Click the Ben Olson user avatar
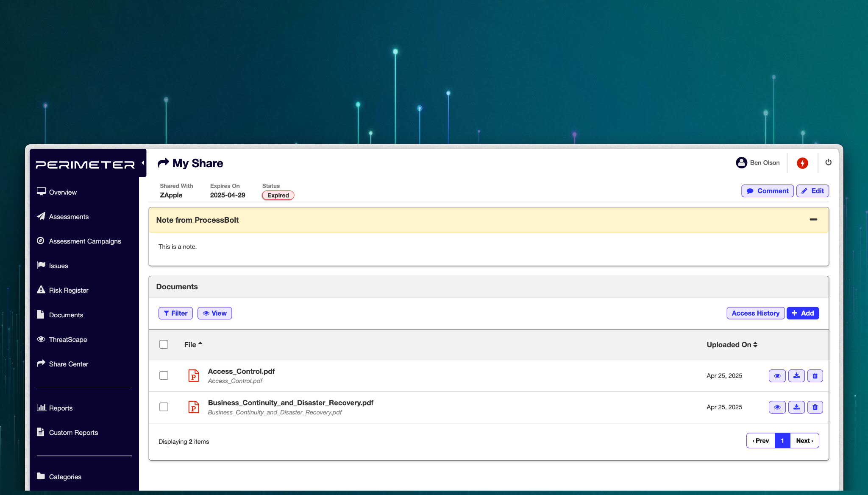 pyautogui.click(x=741, y=163)
